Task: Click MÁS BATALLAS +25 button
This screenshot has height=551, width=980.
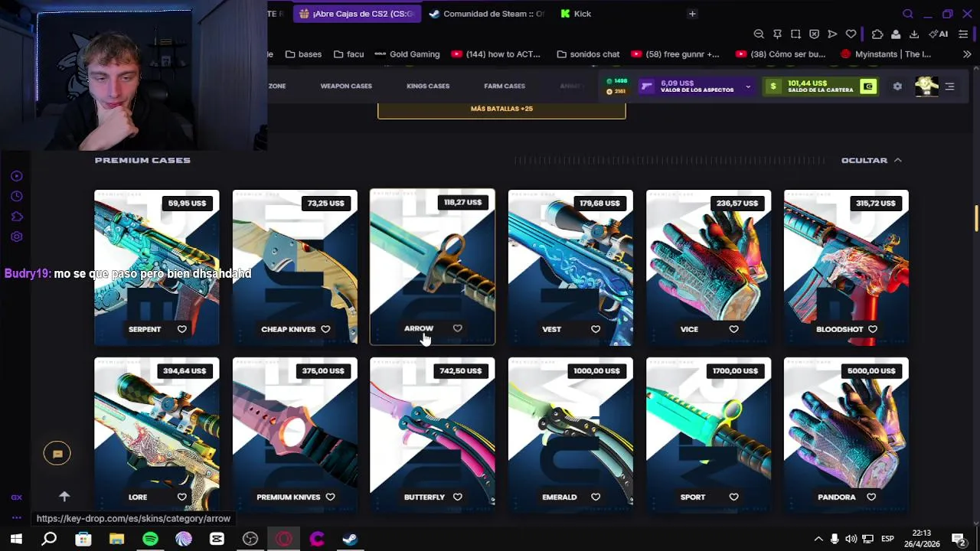Action: tap(501, 109)
